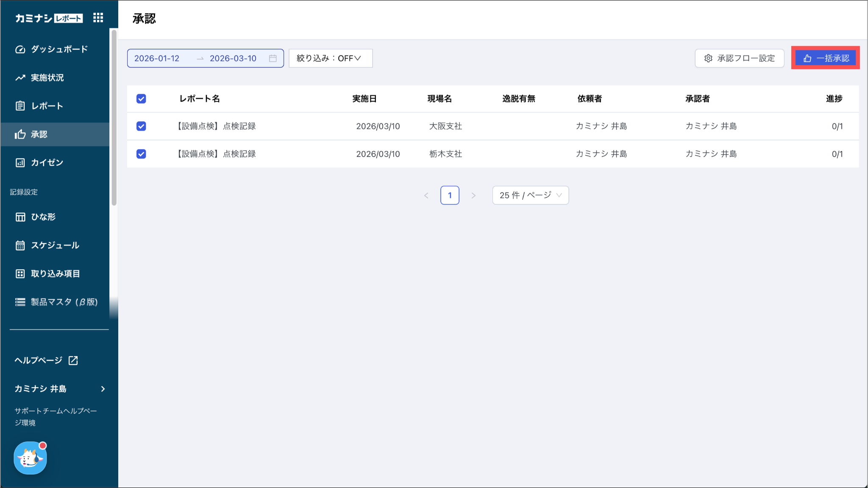Click the ヘルプページ external link icon
Viewport: 868px width, 488px height.
point(73,360)
